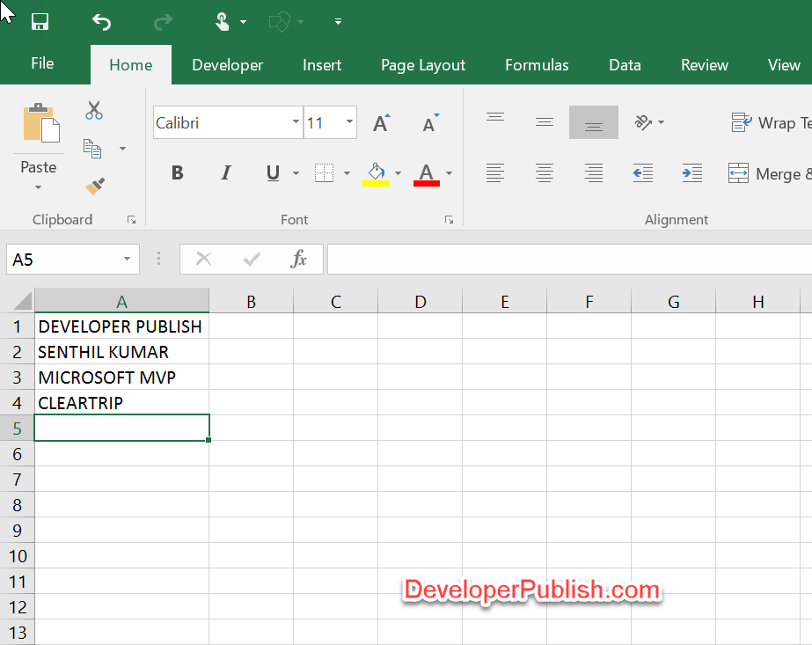The height and width of the screenshot is (645, 812).
Task: Select column A header
Action: click(x=121, y=301)
